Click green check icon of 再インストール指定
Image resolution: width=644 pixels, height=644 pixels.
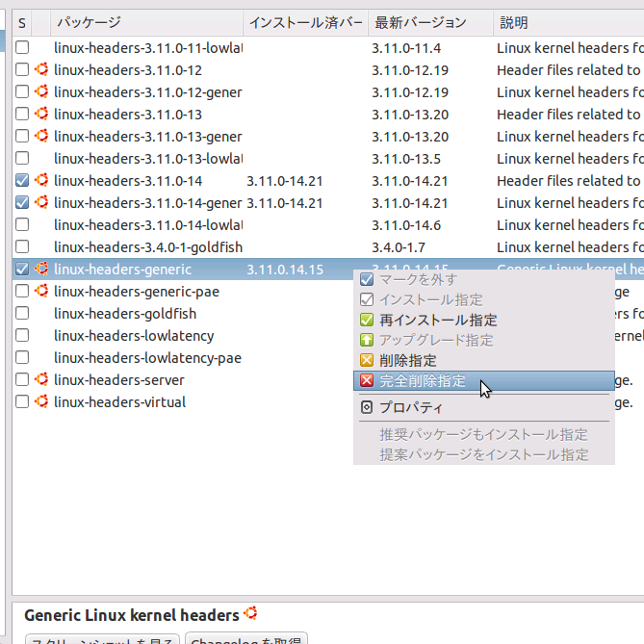pyautogui.click(x=367, y=320)
